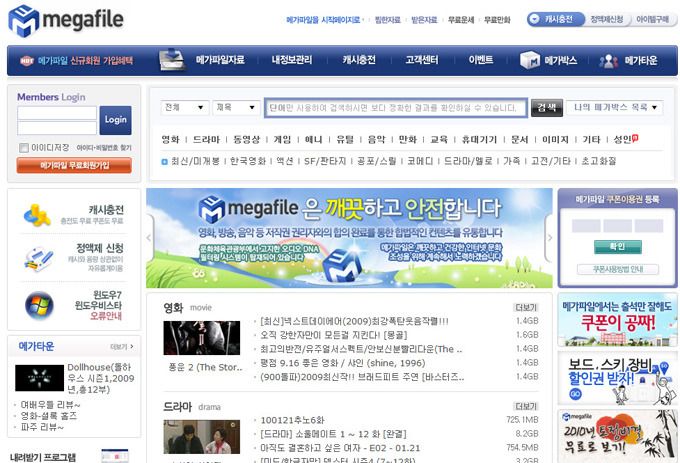Expand 나의 메가박스 목록 dropdown
This screenshot has height=463, width=680.
[615, 107]
